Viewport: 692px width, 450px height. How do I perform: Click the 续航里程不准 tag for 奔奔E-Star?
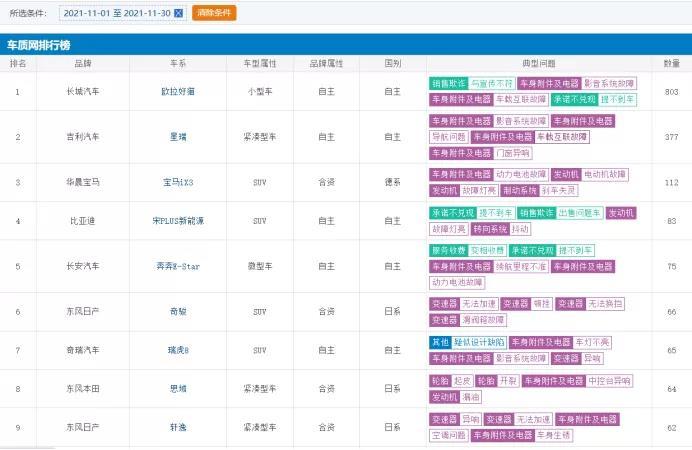pos(521,266)
